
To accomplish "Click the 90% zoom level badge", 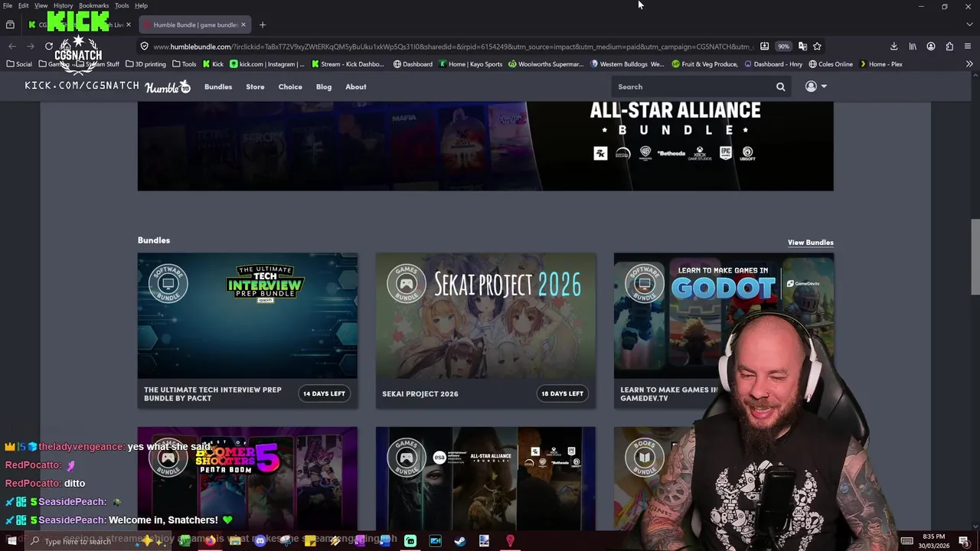I will pos(783,46).
